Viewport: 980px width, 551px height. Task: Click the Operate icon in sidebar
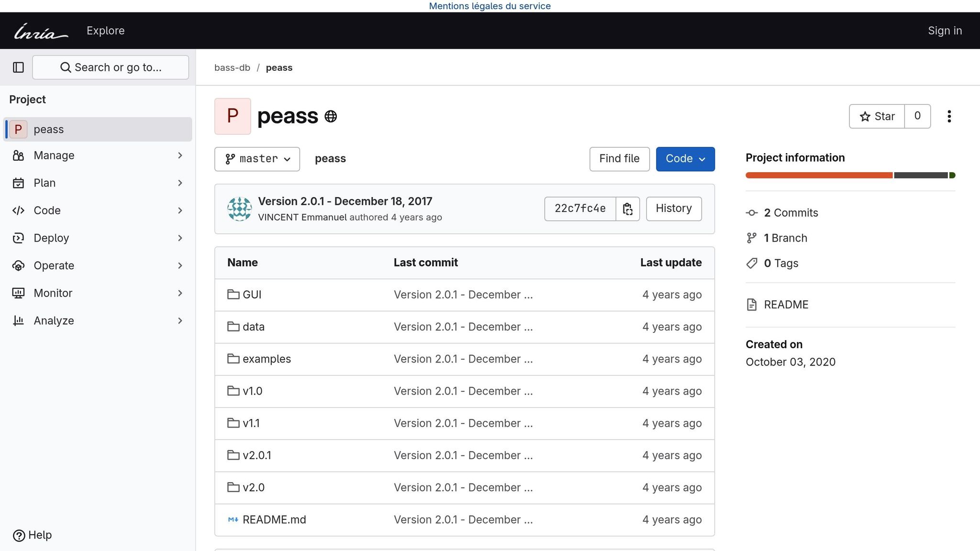18,265
